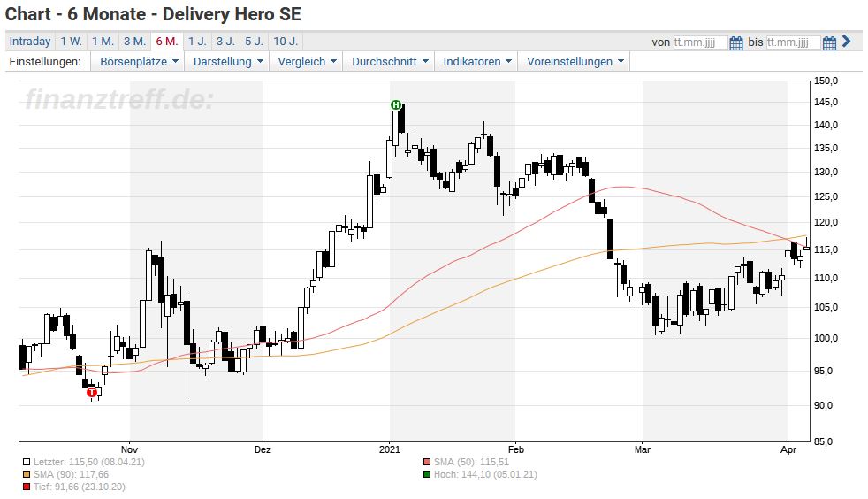Select the 5 J. time range tab
The width and height of the screenshot is (868, 499).
(x=254, y=41)
